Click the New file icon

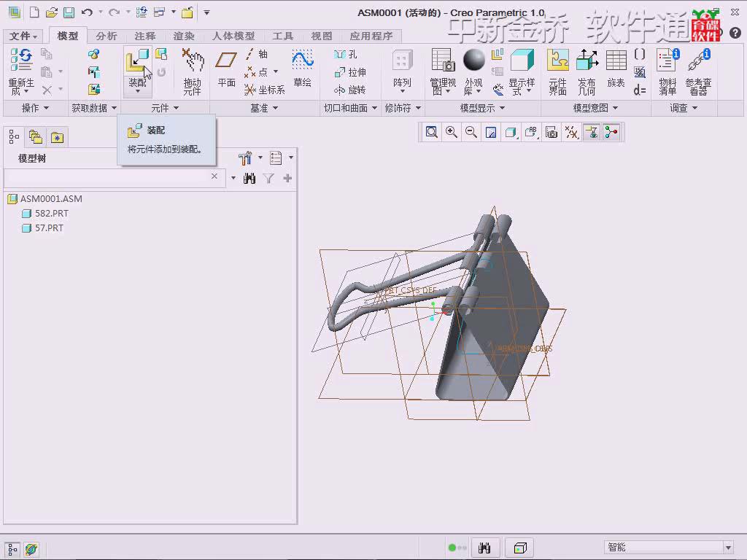(x=34, y=12)
